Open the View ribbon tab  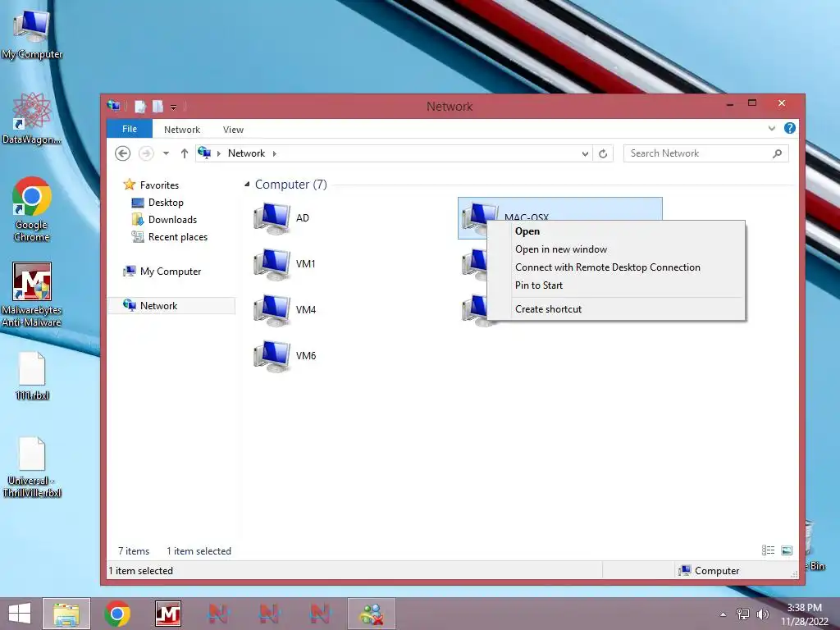point(233,130)
